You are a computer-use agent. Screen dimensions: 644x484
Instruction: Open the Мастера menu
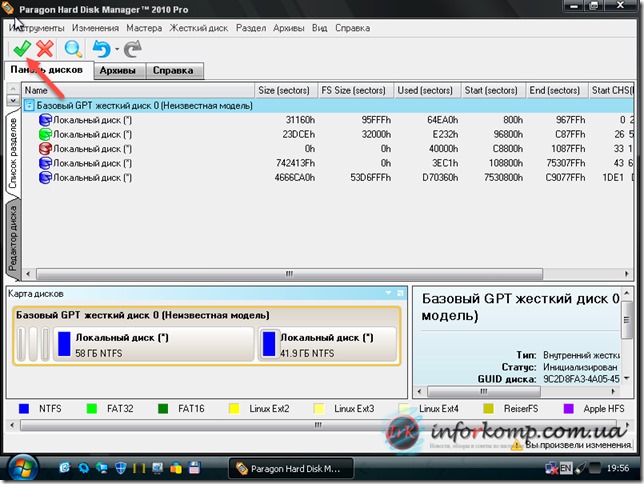coord(144,28)
